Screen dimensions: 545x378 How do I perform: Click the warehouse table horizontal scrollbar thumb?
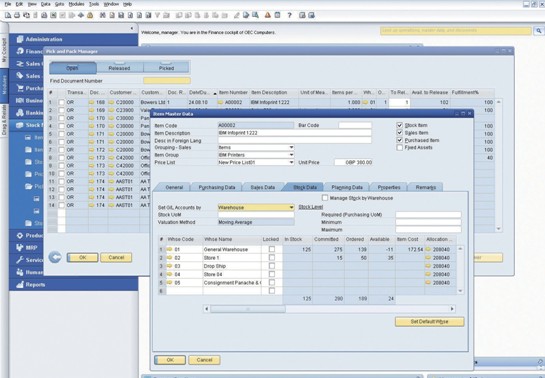click(x=247, y=309)
